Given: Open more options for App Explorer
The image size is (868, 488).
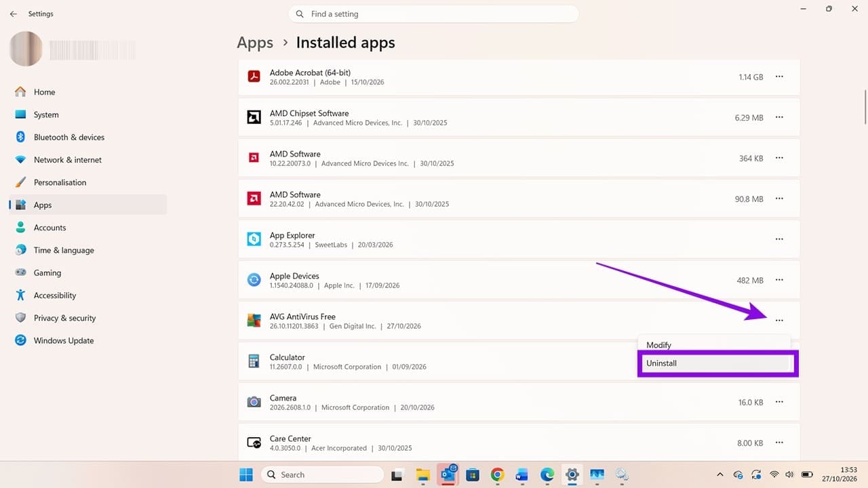Looking at the screenshot, I should (779, 239).
